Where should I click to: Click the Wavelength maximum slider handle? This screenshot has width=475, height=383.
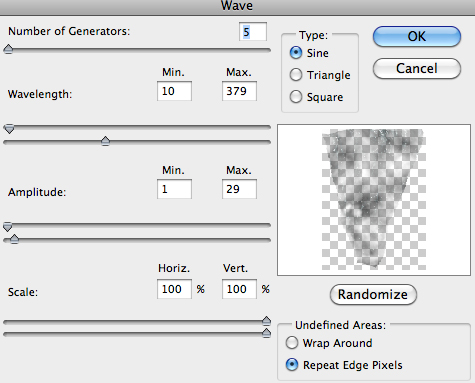click(x=105, y=141)
